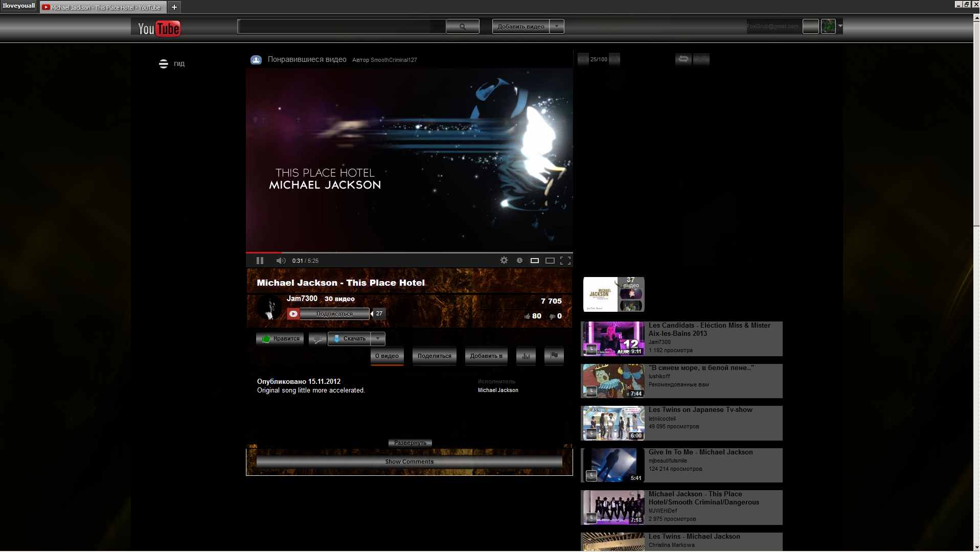Image resolution: width=980 pixels, height=552 pixels.
Task: Toggle playlist repeat button
Action: [x=683, y=59]
